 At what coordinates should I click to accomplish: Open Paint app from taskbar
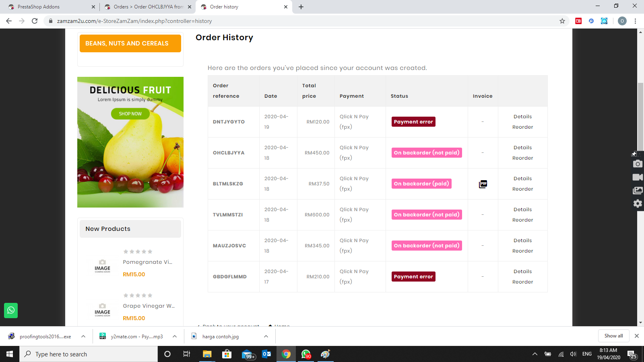tap(325, 354)
